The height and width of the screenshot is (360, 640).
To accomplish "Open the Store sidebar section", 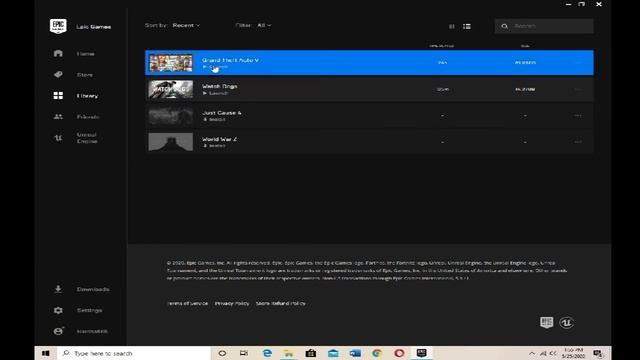I will click(85, 75).
